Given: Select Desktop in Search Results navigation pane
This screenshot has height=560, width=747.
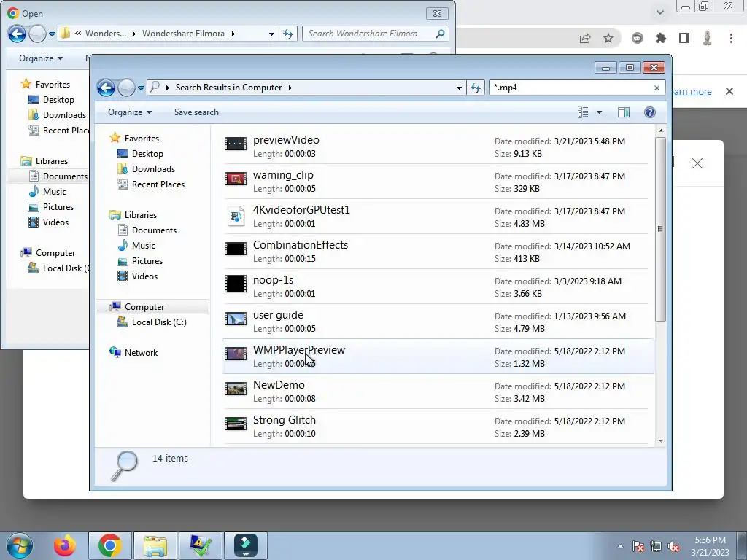Looking at the screenshot, I should coord(147,154).
